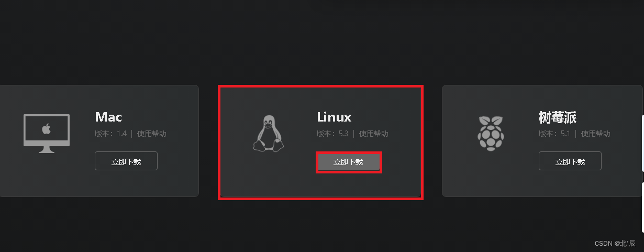The image size is (644, 252).
Task: Download the 树莓派 version with 立即下载
Action: (x=570, y=161)
